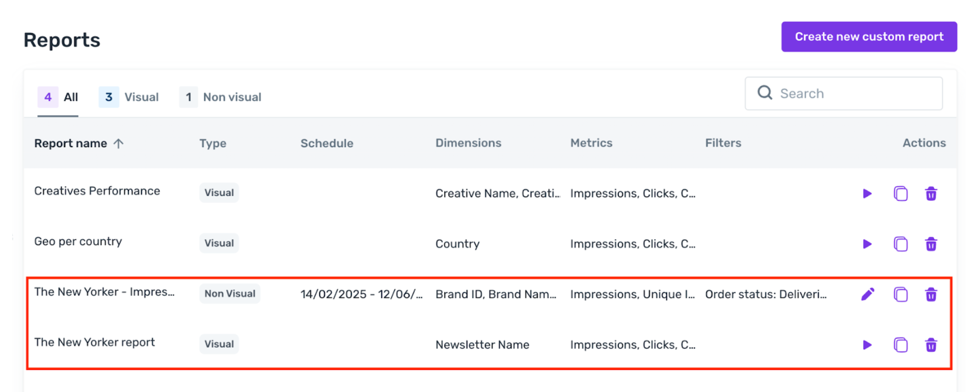980x392 pixels.
Task: Click count badge 1 on Non visual tab
Action: click(188, 97)
